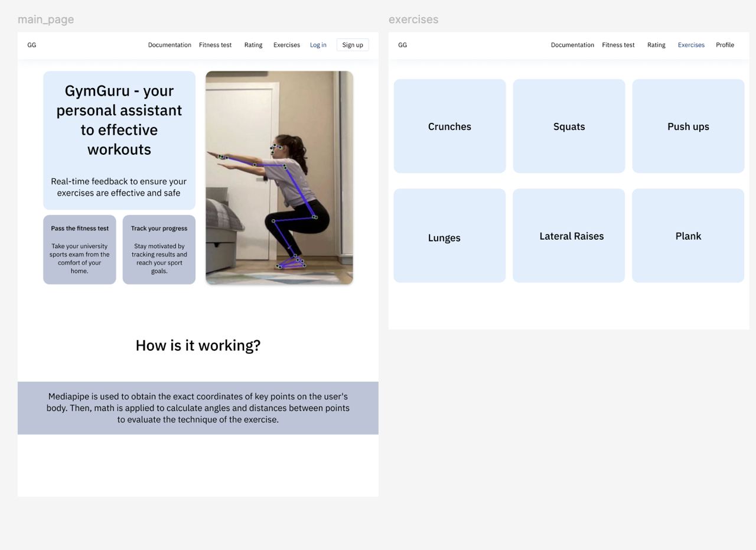Screen dimensions: 756x550
Task: Pick the Lunges exercise card
Action: pyautogui.click(x=449, y=236)
